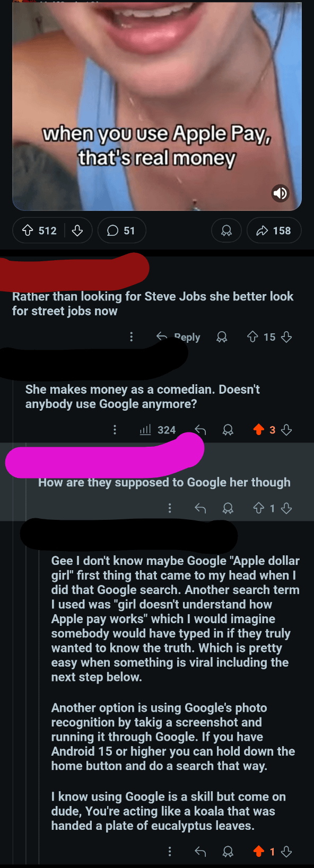Image resolution: width=314 pixels, height=868 pixels.
Task: Play the Apple Pay video clip
Action: click(157, 105)
